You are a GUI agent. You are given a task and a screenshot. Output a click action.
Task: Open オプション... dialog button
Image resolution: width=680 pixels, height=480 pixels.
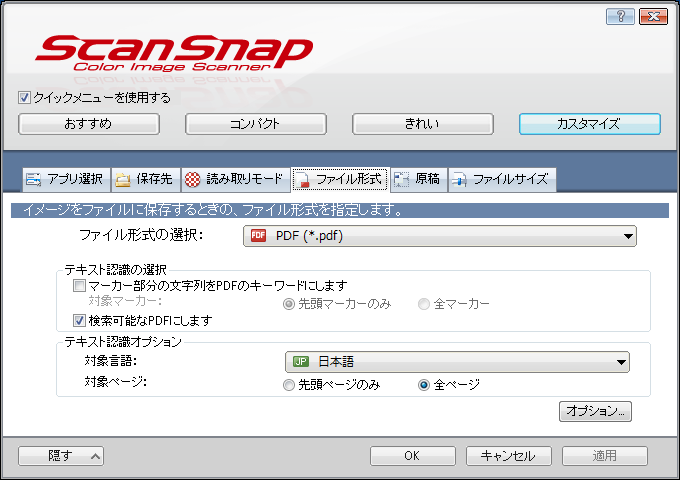point(595,411)
